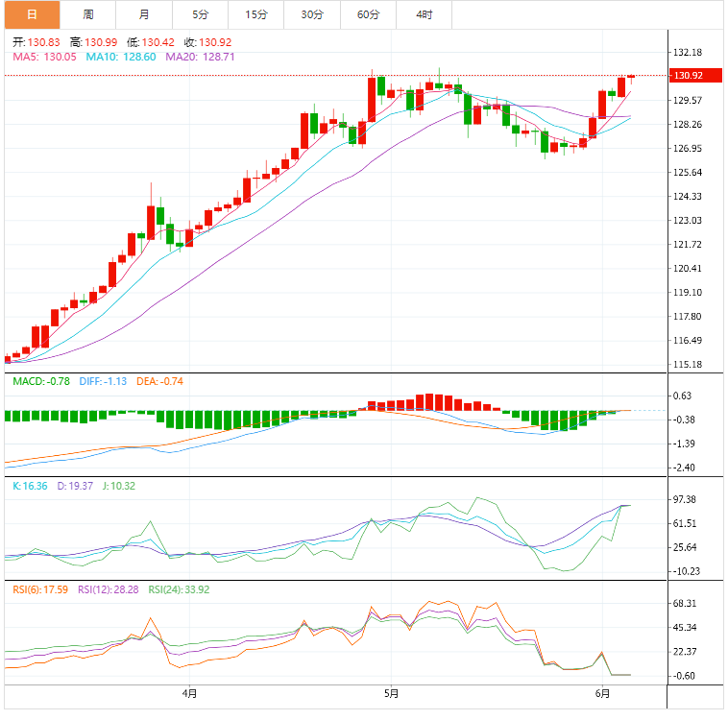Viewport: 728px width, 720px height.
Task: Click the 5月 date marker on the time axis
Action: click(391, 692)
